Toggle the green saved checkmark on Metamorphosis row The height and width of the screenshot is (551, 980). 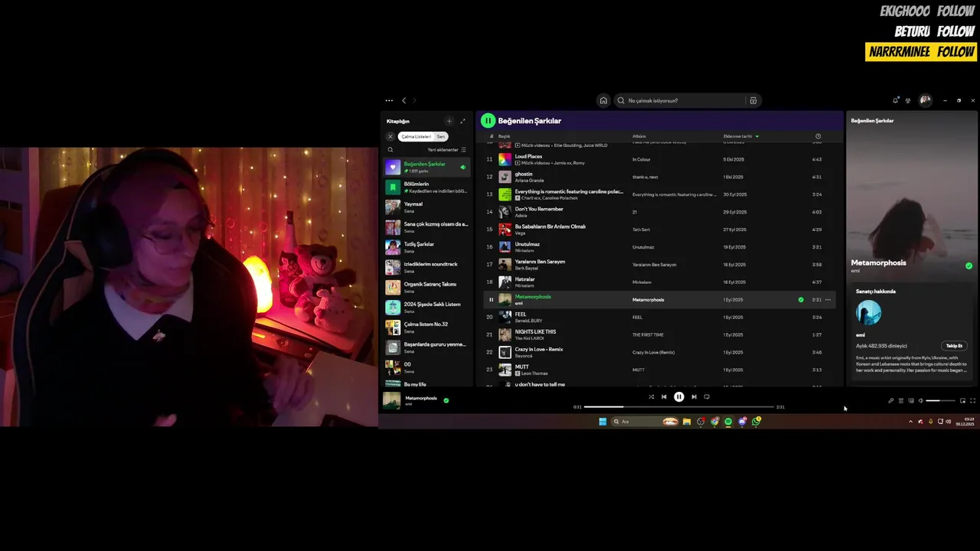pos(801,300)
